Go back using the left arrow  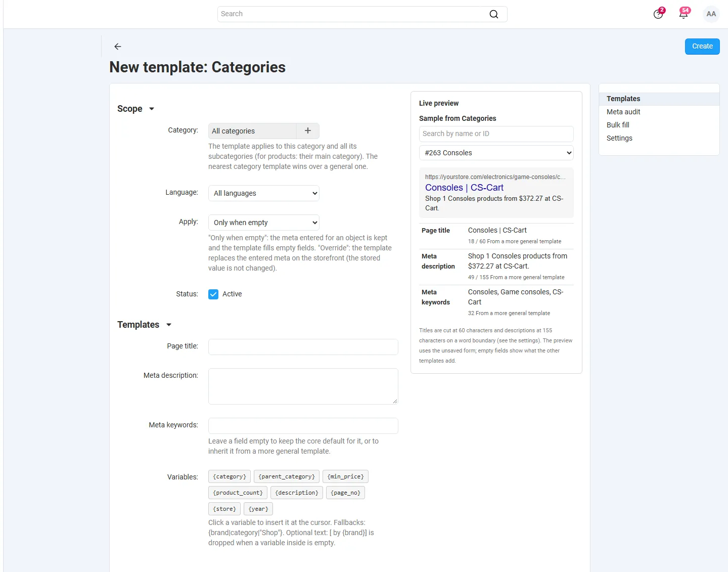click(118, 47)
